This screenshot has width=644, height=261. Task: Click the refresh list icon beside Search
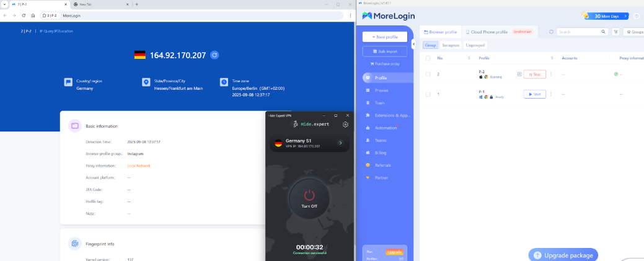(x=551, y=32)
